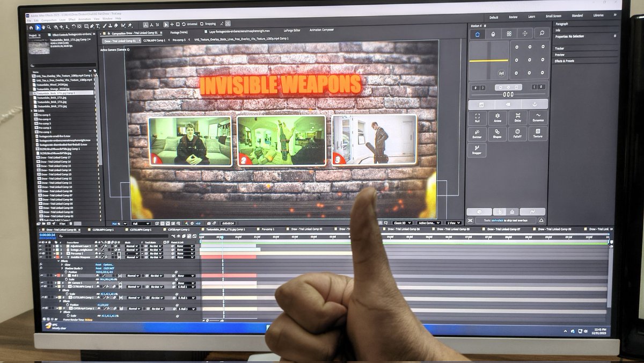Click the Null tool in Motion 4

[x=477, y=118]
